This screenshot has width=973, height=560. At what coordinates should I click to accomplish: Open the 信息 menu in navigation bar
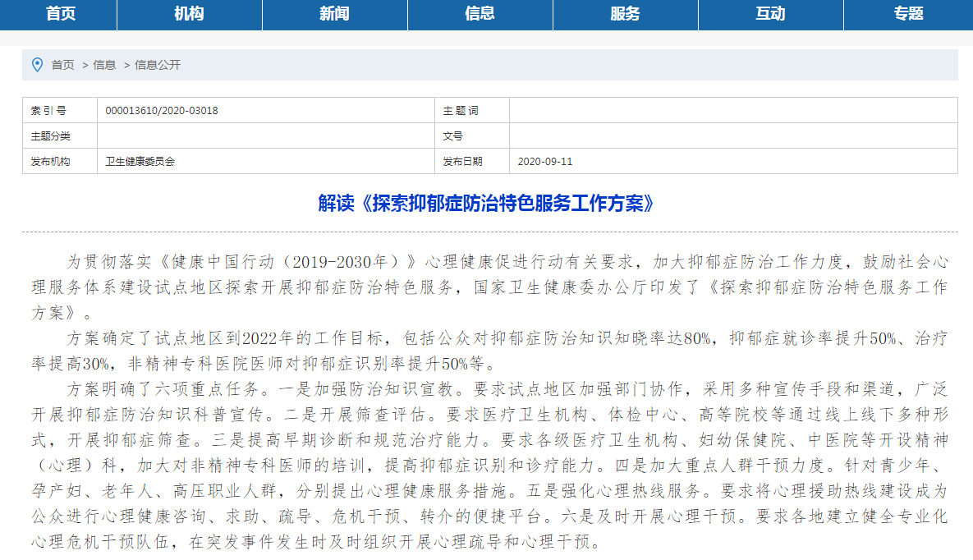tap(480, 14)
